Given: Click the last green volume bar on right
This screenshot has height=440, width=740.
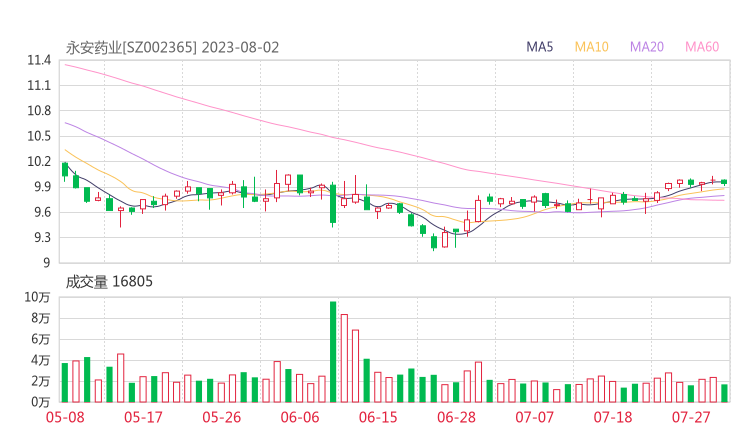Looking at the screenshot, I should click(724, 393).
